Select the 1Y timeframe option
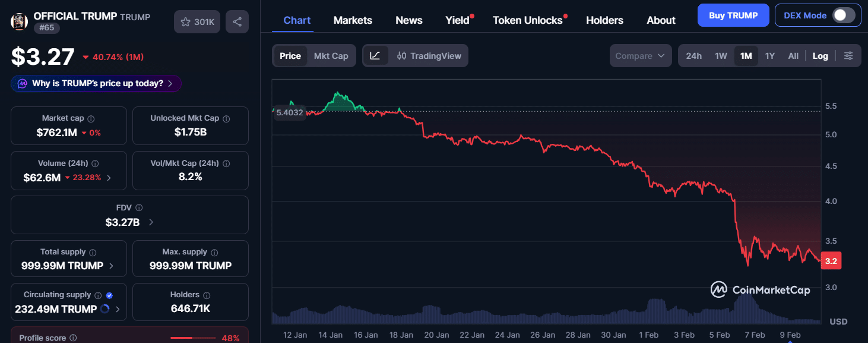This screenshot has width=868, height=343. pos(769,55)
